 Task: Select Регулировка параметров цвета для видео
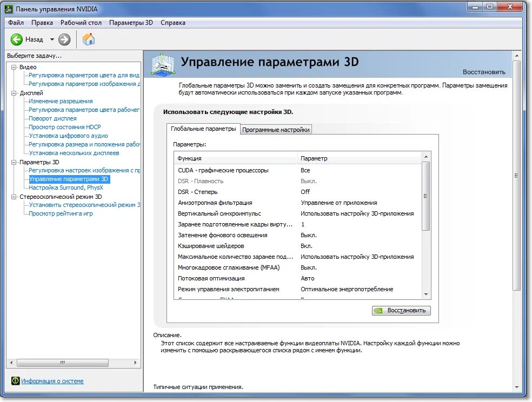pyautogui.click(x=84, y=75)
